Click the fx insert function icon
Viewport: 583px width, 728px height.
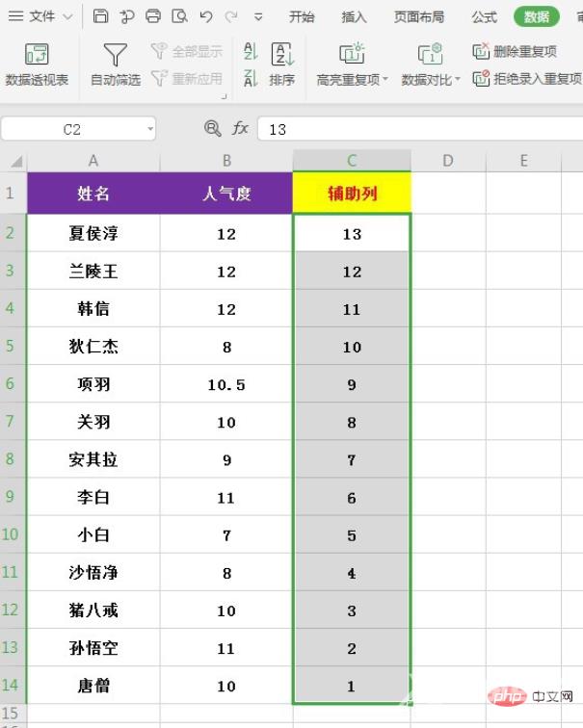(x=241, y=128)
